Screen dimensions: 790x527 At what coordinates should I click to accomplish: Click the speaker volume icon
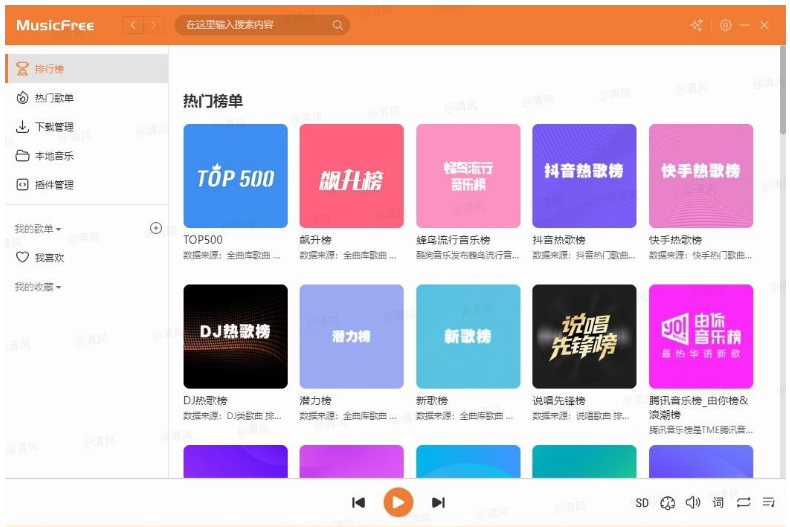click(x=693, y=502)
